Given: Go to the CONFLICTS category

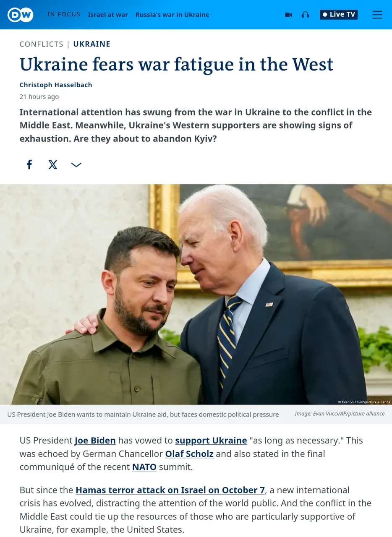Looking at the screenshot, I should pyautogui.click(x=42, y=44).
